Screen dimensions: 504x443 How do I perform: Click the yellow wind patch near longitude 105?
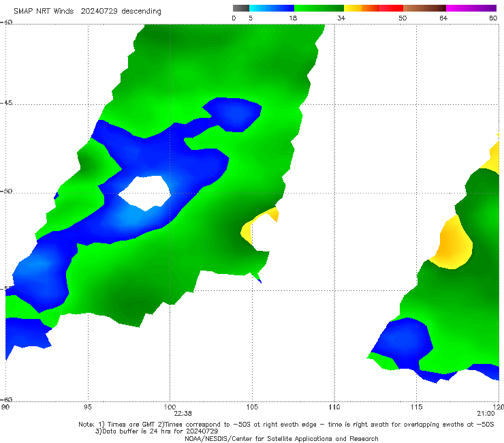[x=247, y=231]
